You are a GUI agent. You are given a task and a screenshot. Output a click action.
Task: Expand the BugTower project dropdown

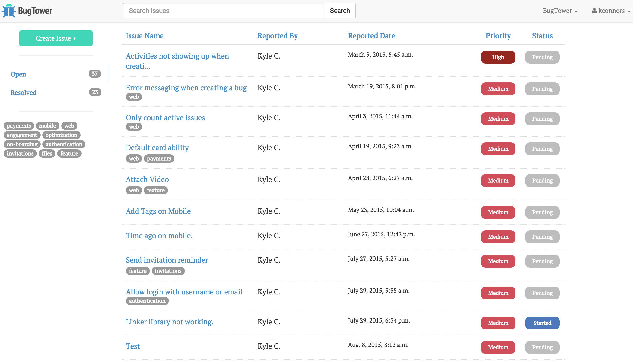[x=560, y=11]
